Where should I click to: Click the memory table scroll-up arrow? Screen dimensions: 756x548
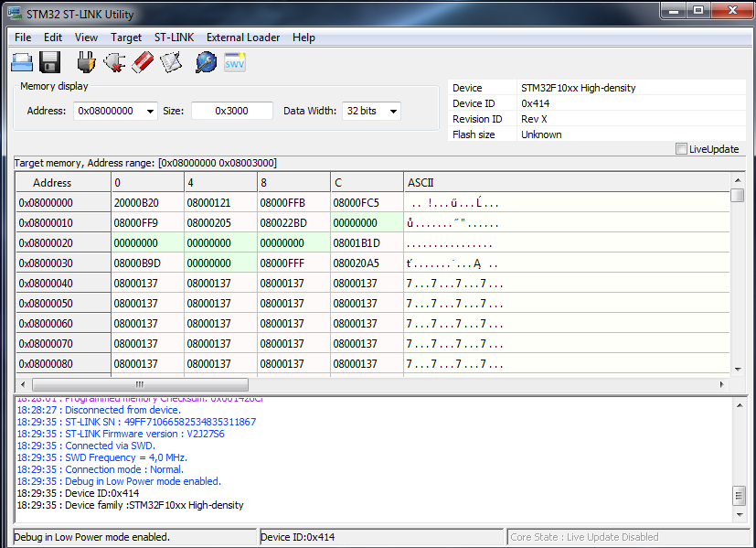coord(737,180)
